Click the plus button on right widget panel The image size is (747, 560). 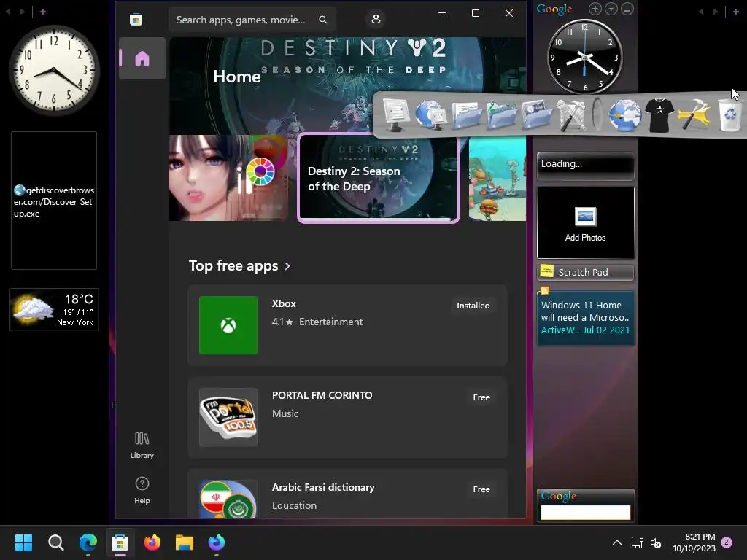pyautogui.click(x=735, y=12)
